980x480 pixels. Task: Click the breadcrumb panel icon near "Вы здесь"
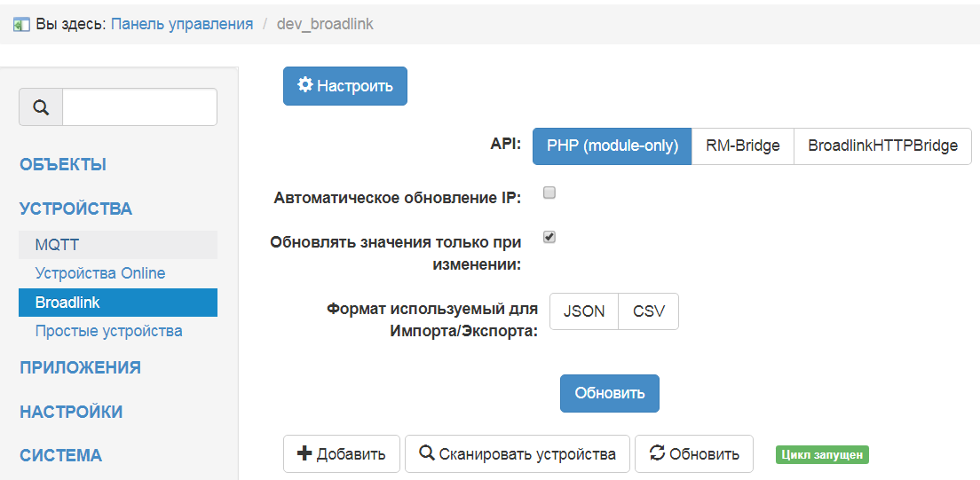pyautogui.click(x=21, y=25)
